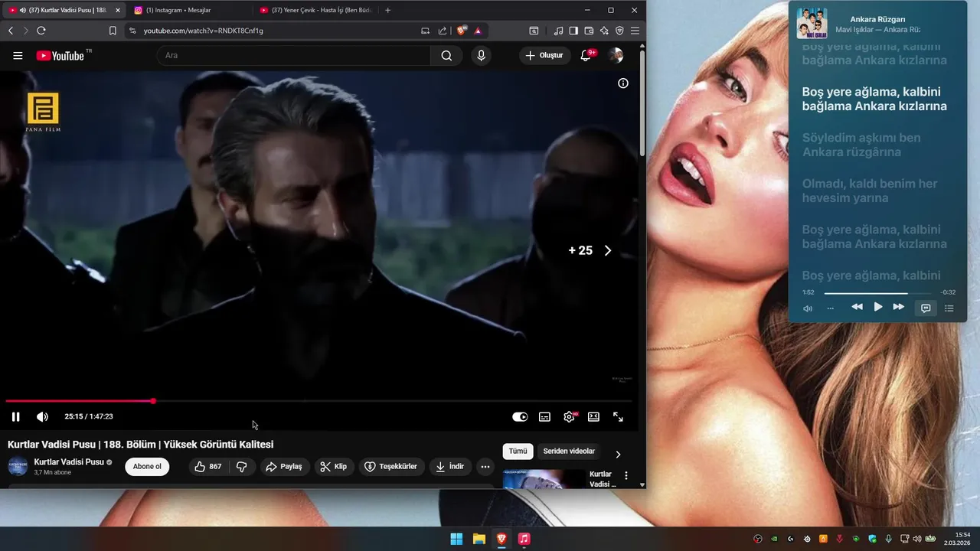Image resolution: width=980 pixels, height=551 pixels.
Task: Open the Brave VPN shield icon
Action: (x=619, y=31)
